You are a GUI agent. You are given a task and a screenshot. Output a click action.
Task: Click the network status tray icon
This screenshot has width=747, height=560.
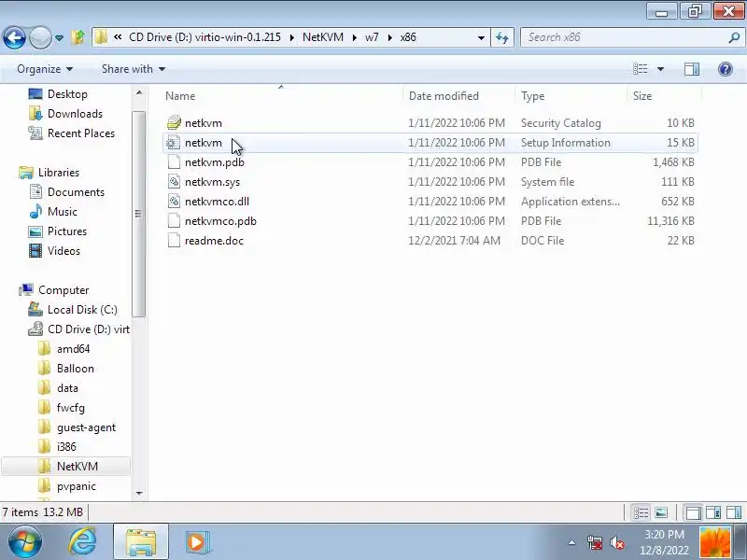(x=594, y=542)
